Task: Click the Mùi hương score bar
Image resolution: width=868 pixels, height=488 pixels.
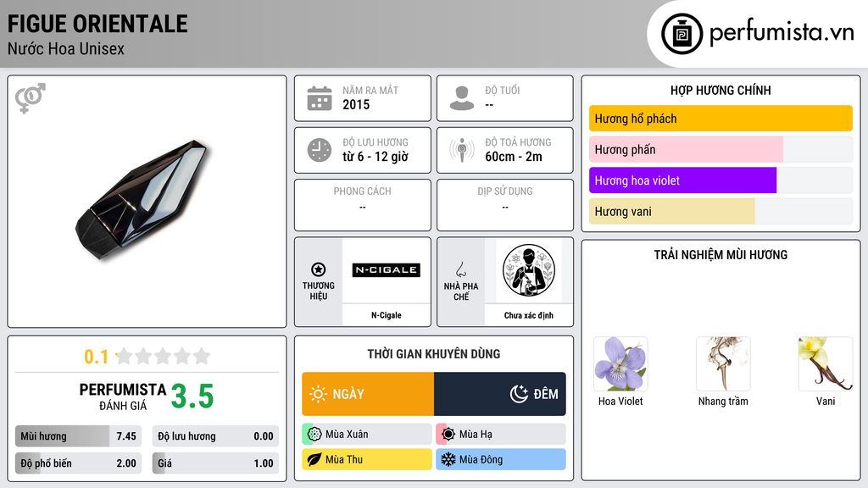Action: (x=79, y=436)
